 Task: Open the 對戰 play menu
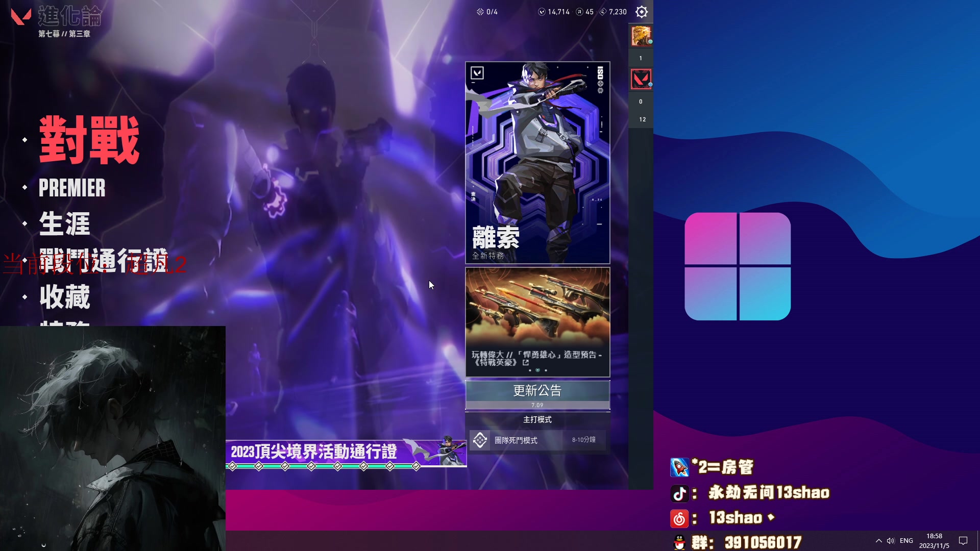89,139
